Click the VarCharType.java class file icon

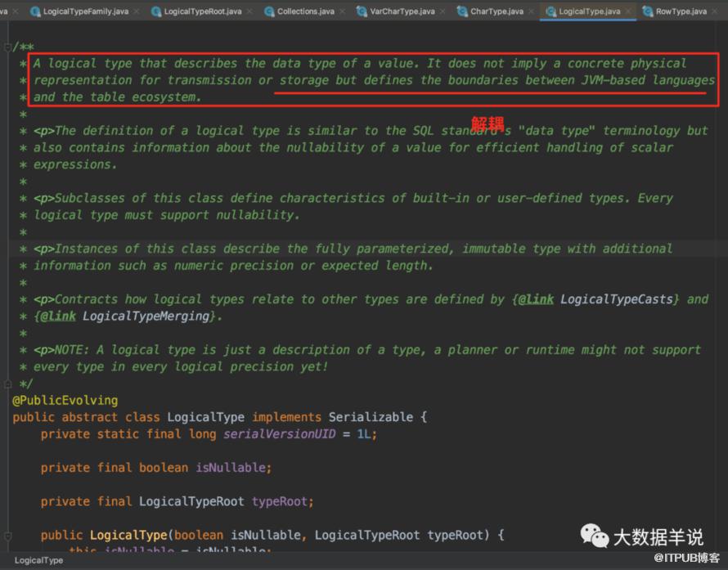[362, 11]
